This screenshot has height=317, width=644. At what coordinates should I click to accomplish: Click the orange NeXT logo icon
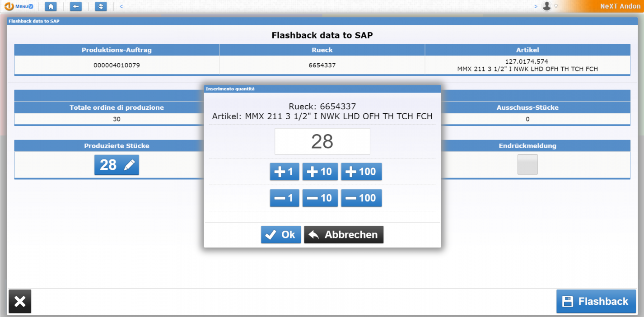(x=9, y=6)
